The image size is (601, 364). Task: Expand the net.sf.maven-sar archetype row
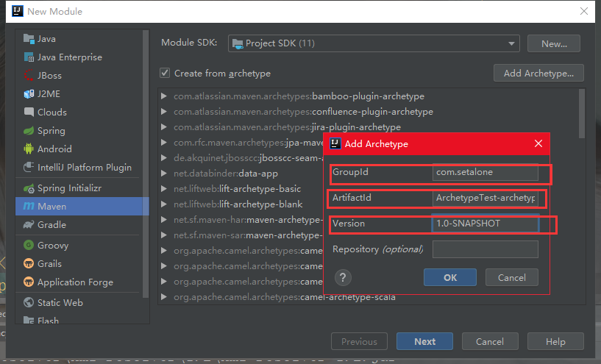tap(164, 235)
